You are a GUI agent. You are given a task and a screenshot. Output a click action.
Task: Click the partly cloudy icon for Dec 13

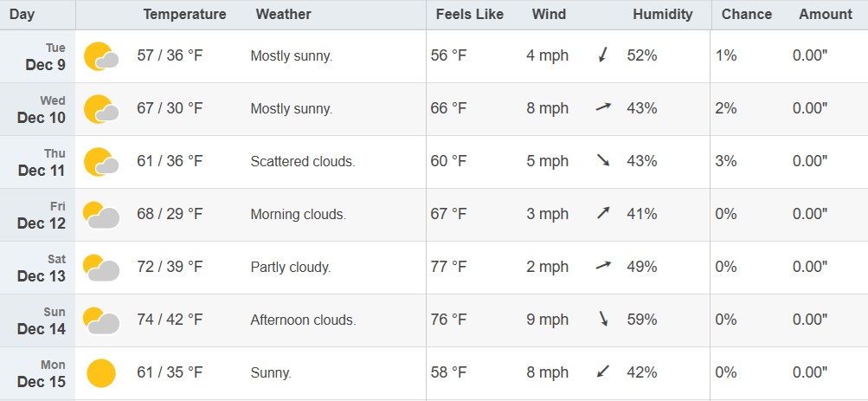pyautogui.click(x=100, y=268)
